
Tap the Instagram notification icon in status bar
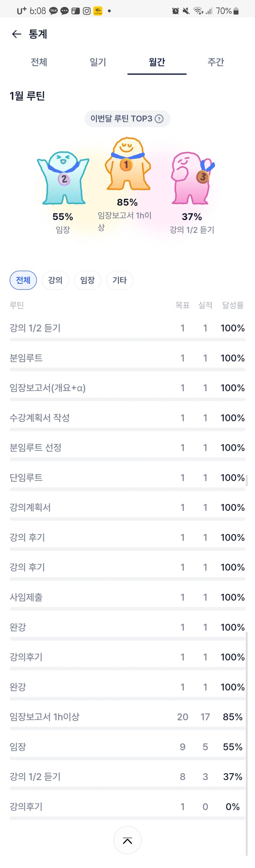coord(87,11)
